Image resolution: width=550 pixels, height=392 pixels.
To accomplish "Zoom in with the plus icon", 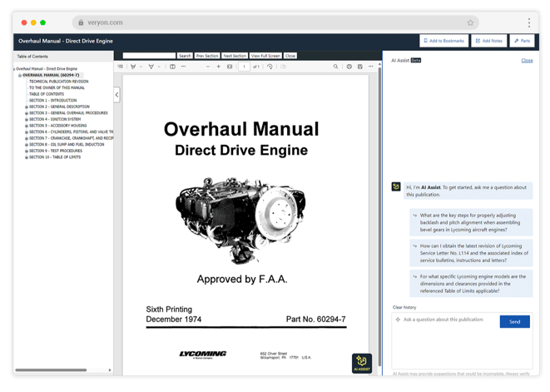I will (219, 67).
